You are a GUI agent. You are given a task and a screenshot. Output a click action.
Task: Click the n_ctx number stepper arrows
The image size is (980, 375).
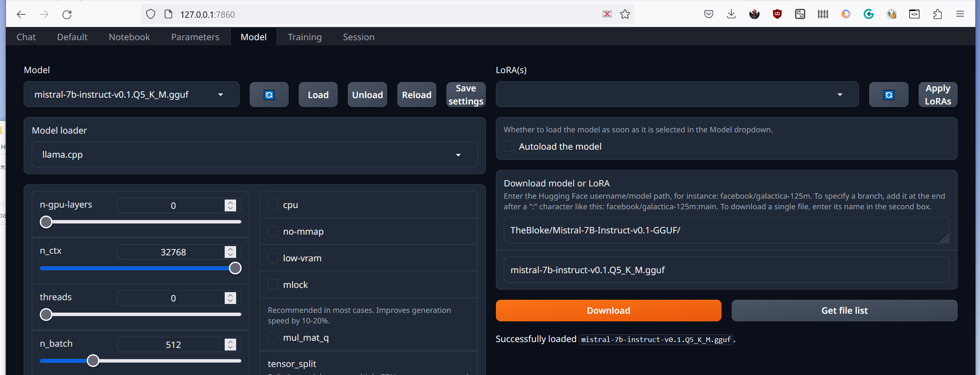(x=230, y=252)
